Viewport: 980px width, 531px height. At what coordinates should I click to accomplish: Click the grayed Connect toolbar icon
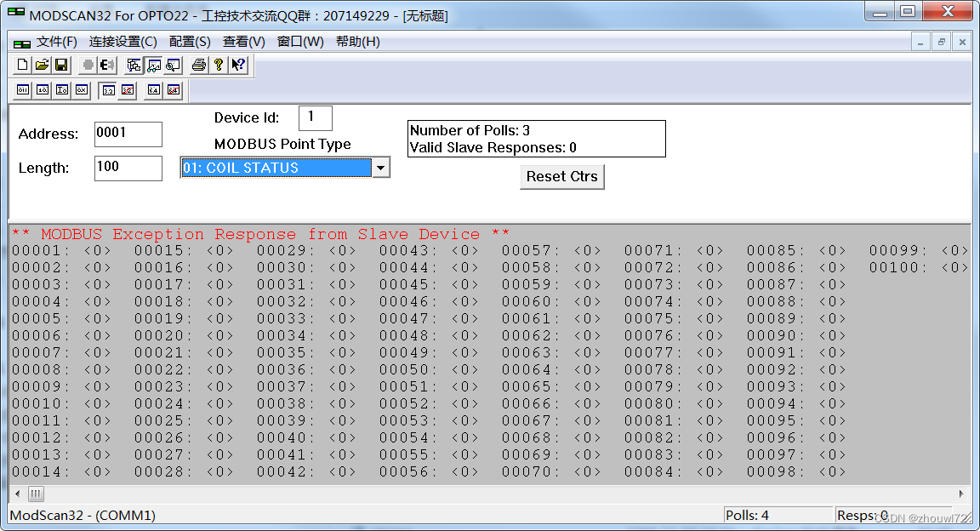click(x=88, y=65)
